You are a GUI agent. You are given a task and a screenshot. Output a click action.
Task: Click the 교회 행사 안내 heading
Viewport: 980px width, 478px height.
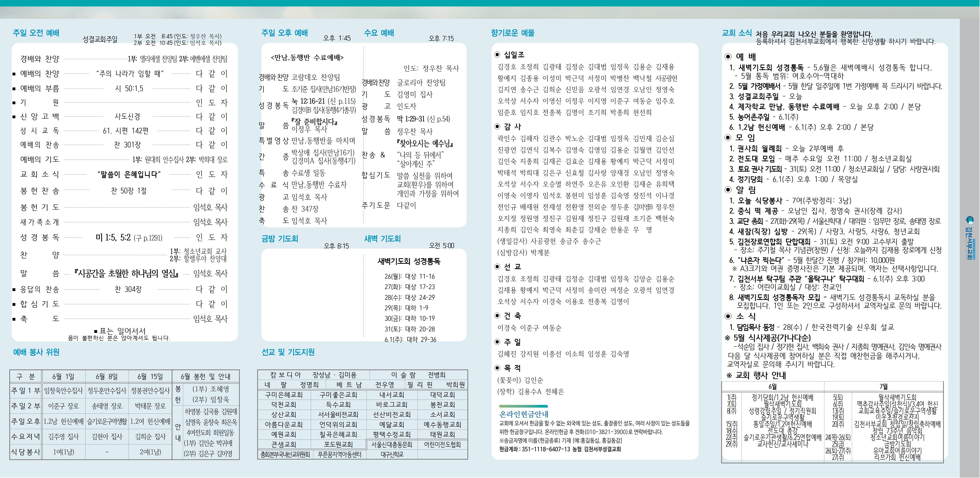[x=756, y=375]
